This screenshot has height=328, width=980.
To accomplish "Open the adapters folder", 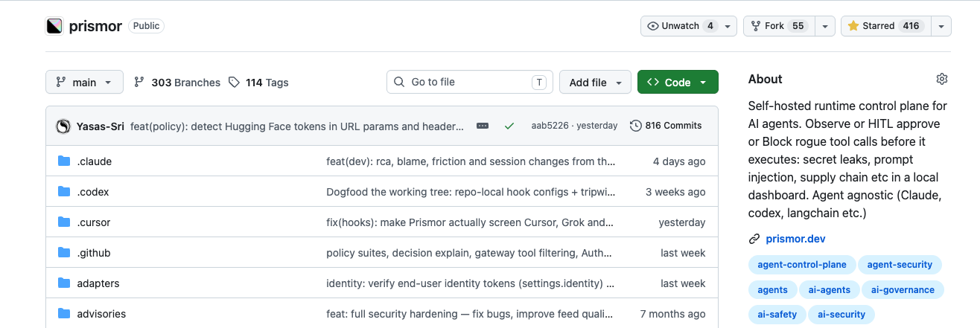I will point(98,283).
